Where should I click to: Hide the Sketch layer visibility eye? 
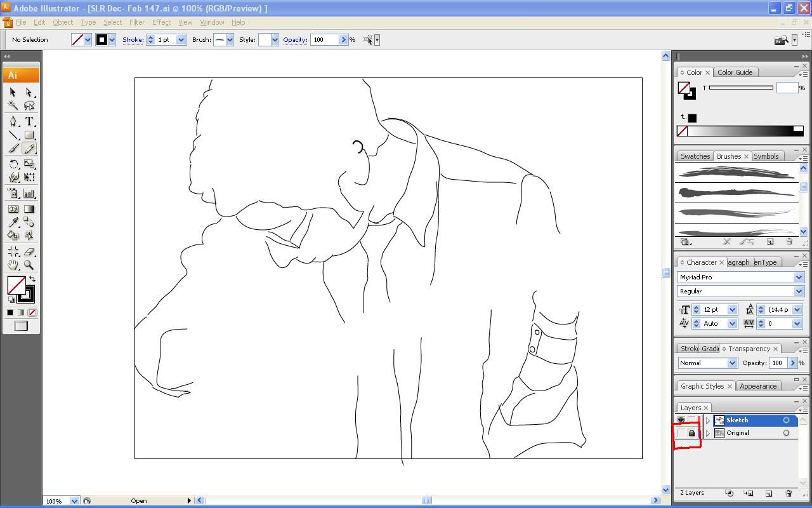click(681, 420)
